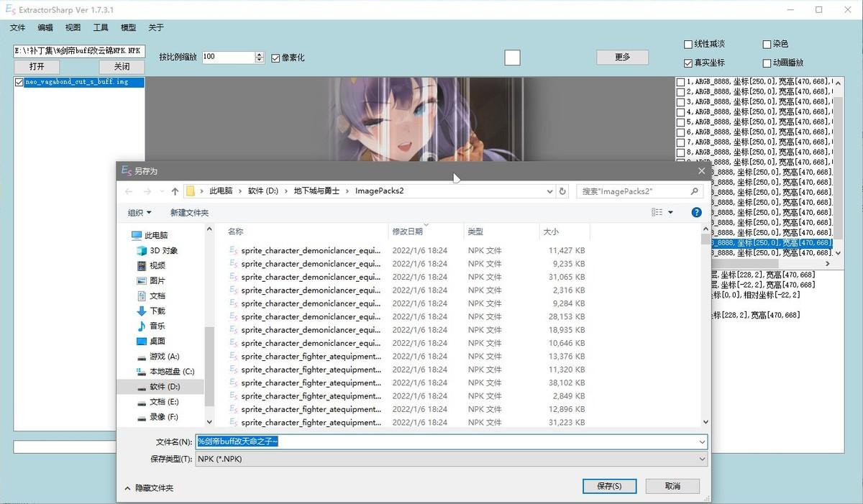Uncheck the 真实坐标 checkbox
The width and height of the screenshot is (863, 504).
688,63
